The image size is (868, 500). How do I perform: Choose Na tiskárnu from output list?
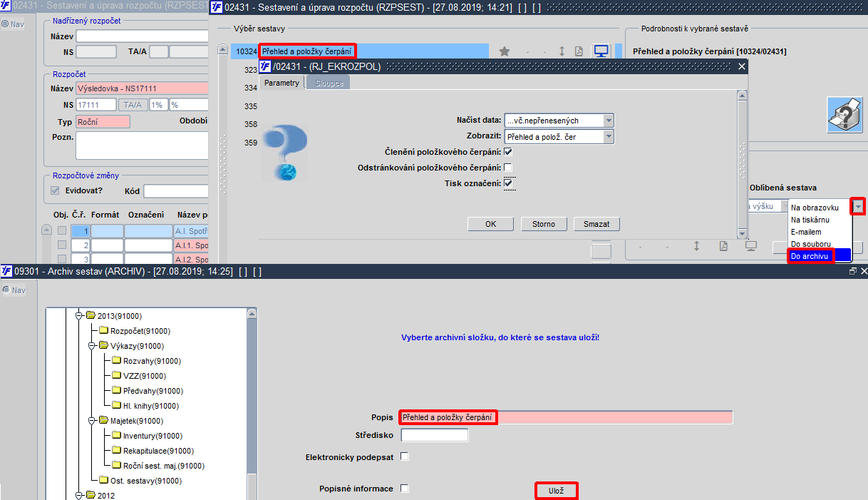tap(820, 220)
